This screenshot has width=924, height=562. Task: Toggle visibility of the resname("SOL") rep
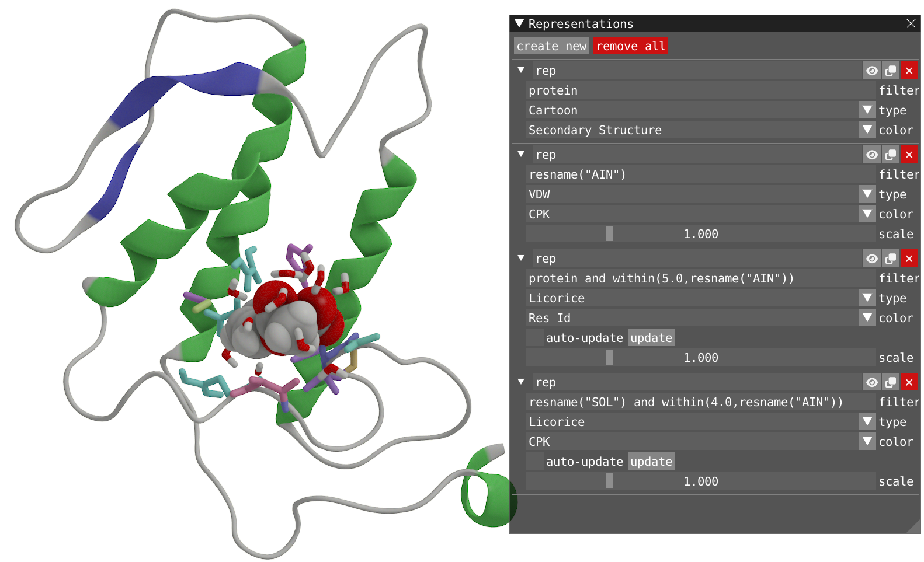click(x=871, y=382)
